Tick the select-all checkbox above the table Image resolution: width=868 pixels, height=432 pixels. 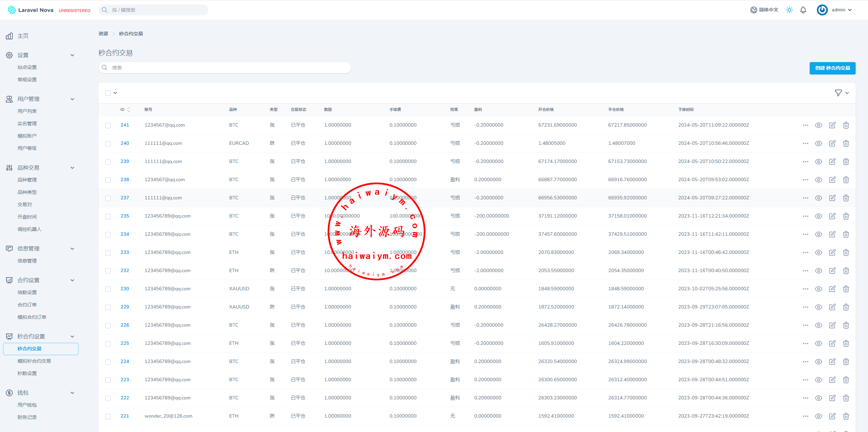click(108, 93)
